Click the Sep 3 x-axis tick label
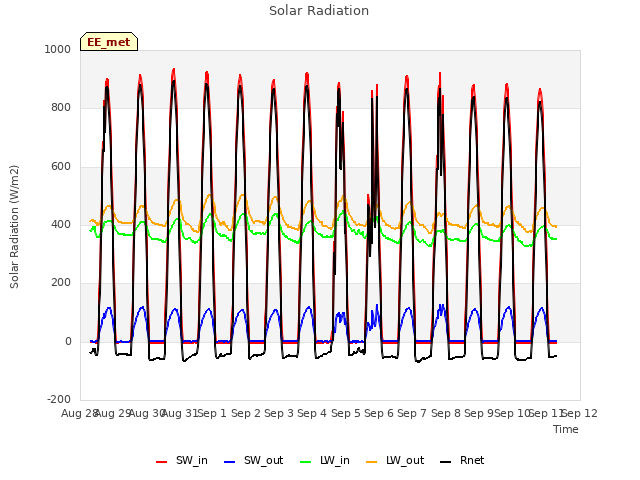640x480 pixels. click(x=279, y=413)
